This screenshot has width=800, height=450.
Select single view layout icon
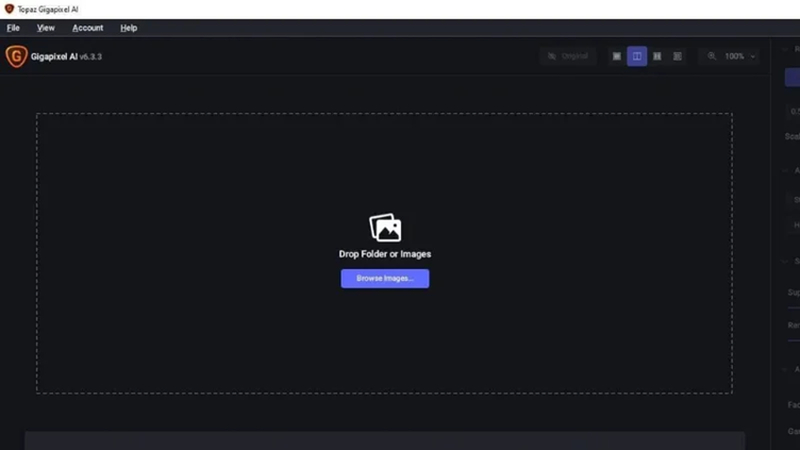click(616, 56)
